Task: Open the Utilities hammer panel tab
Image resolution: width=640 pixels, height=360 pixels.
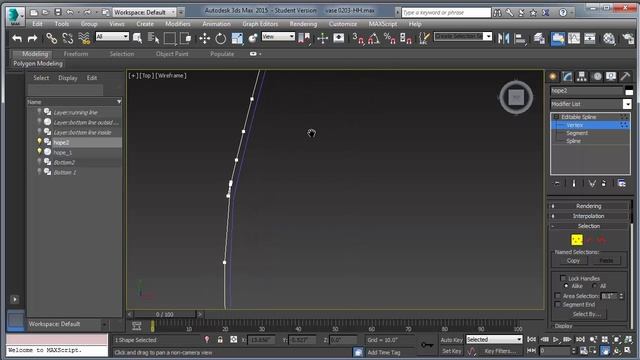Action: click(x=625, y=76)
